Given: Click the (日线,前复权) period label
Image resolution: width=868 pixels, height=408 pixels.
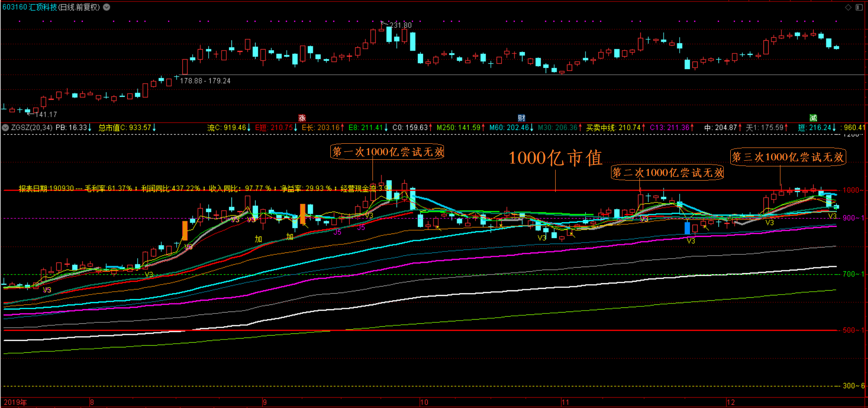Looking at the screenshot, I should tap(79, 7).
